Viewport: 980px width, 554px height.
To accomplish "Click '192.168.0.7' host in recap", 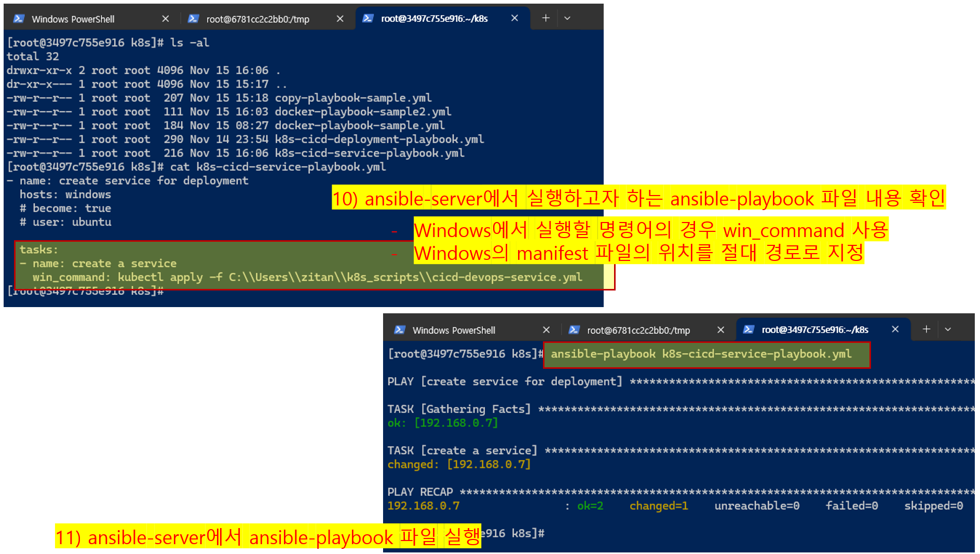I will [x=424, y=506].
